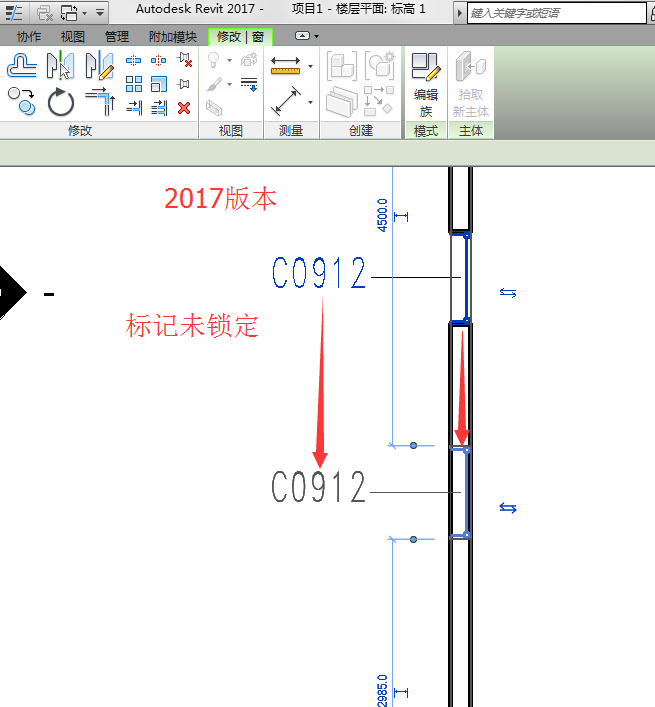Screen dimensions: 655x707
Task: Click the 4500.0 temporary dimension value
Action: point(382,214)
